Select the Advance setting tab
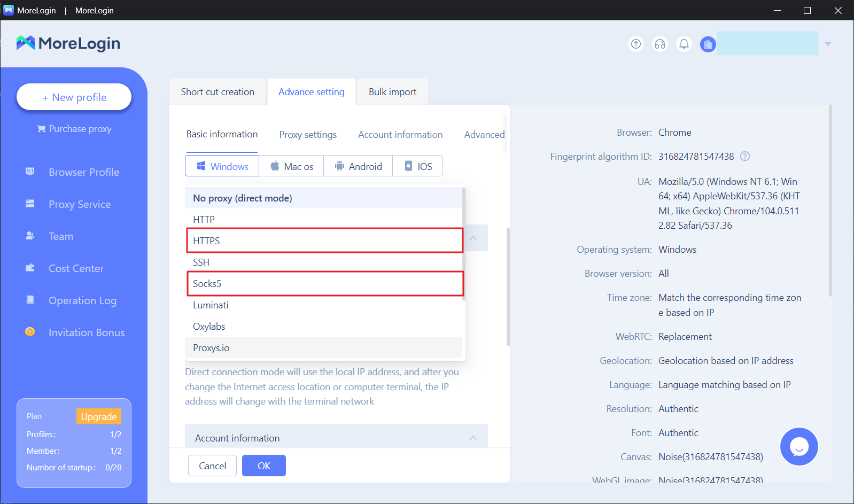The image size is (854, 504). point(312,91)
